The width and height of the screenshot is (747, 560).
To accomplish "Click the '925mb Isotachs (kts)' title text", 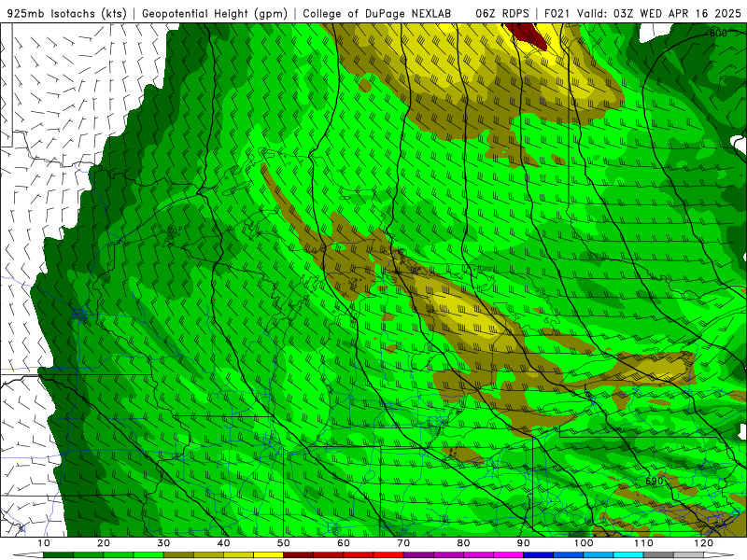I will tap(66, 13).
